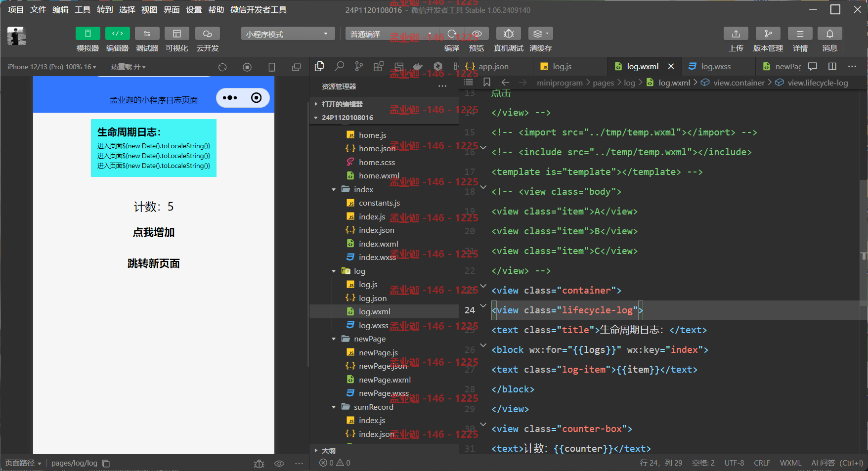Toggle the simulator panel button
Viewport: 868px width, 471px height.
coord(87,34)
